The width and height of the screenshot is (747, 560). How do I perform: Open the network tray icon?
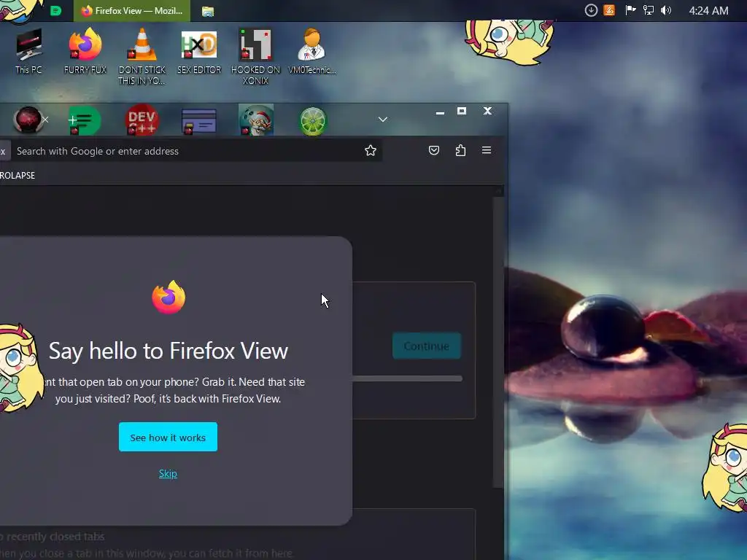649,10
